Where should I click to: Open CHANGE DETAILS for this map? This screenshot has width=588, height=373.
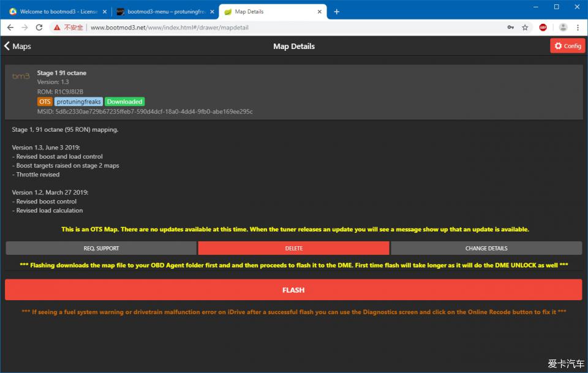(486, 248)
